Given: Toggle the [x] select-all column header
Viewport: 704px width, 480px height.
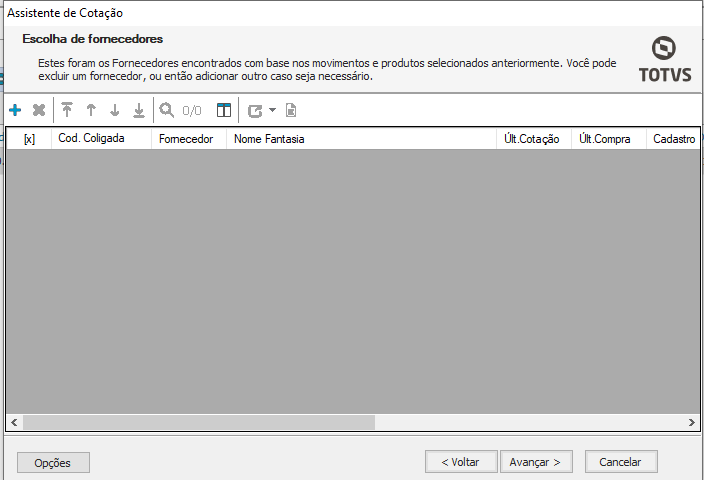Looking at the screenshot, I should pos(29,139).
